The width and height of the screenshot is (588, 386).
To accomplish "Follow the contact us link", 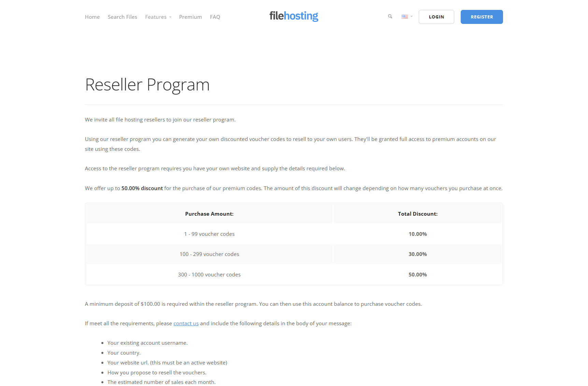I will 186,324.
